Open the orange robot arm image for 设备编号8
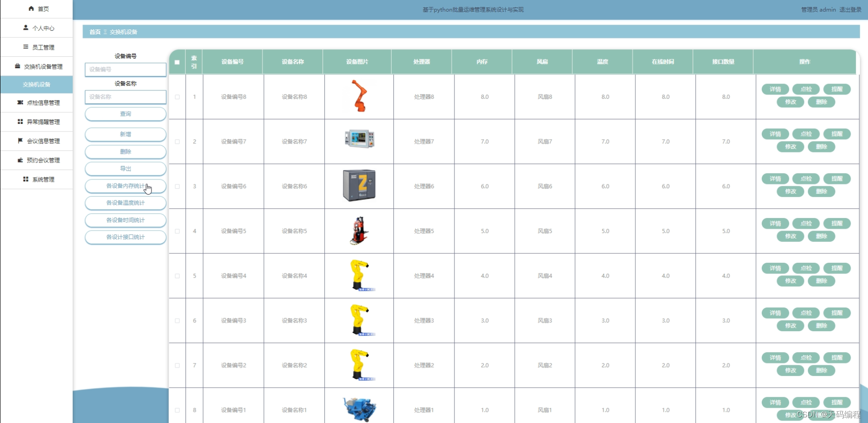Screen dimensions: 868x423 click(x=359, y=96)
